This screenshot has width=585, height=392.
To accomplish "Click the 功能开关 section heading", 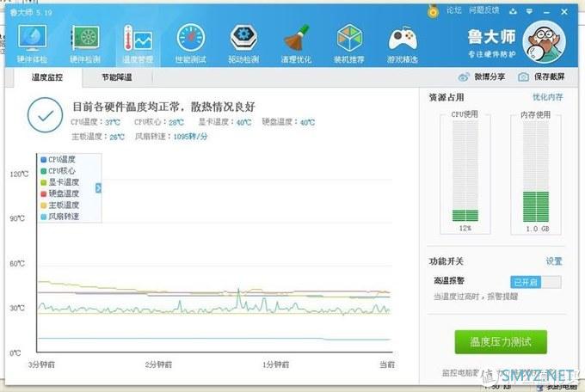I will point(446,261).
